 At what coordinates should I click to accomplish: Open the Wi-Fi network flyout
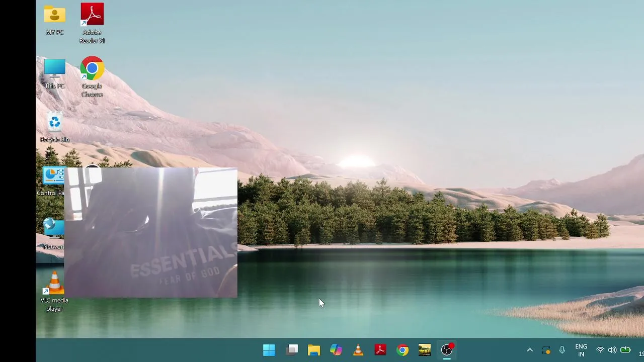[x=600, y=350]
